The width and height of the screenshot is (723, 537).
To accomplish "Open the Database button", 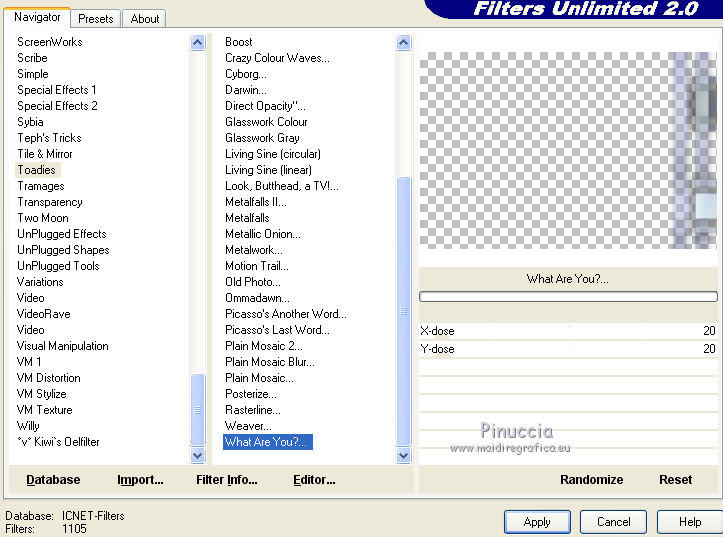I will (x=53, y=480).
